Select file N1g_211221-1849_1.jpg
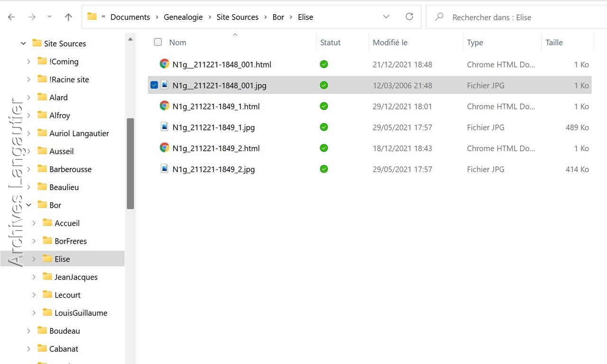 (214, 127)
